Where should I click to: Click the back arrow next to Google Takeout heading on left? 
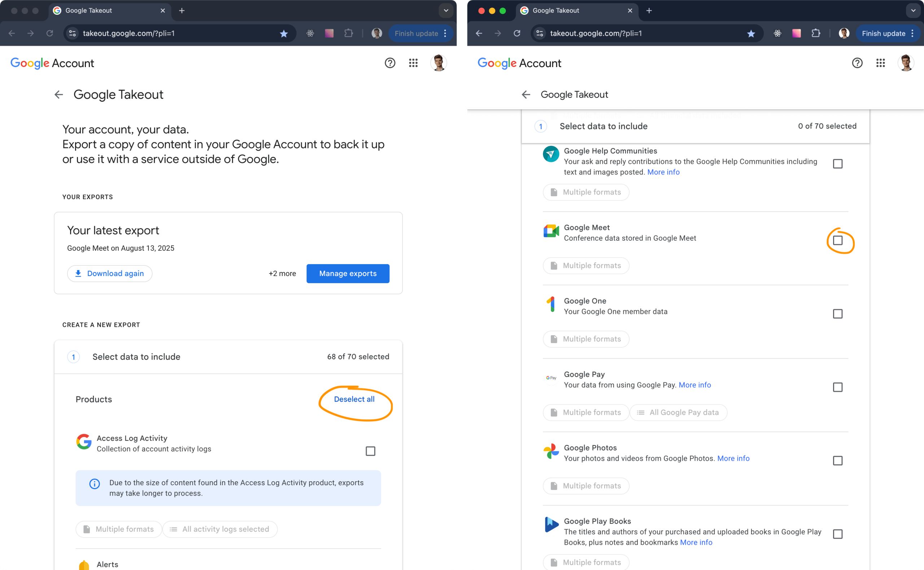coord(59,95)
